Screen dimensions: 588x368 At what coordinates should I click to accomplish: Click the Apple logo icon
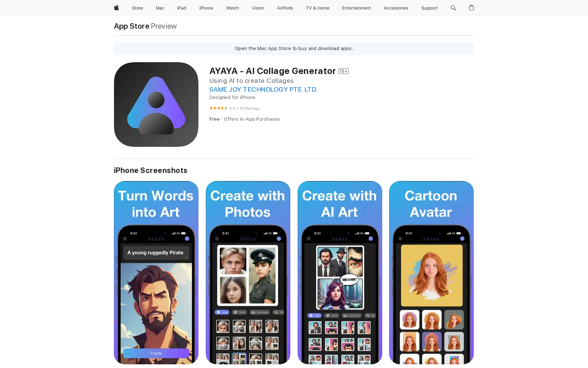[116, 8]
